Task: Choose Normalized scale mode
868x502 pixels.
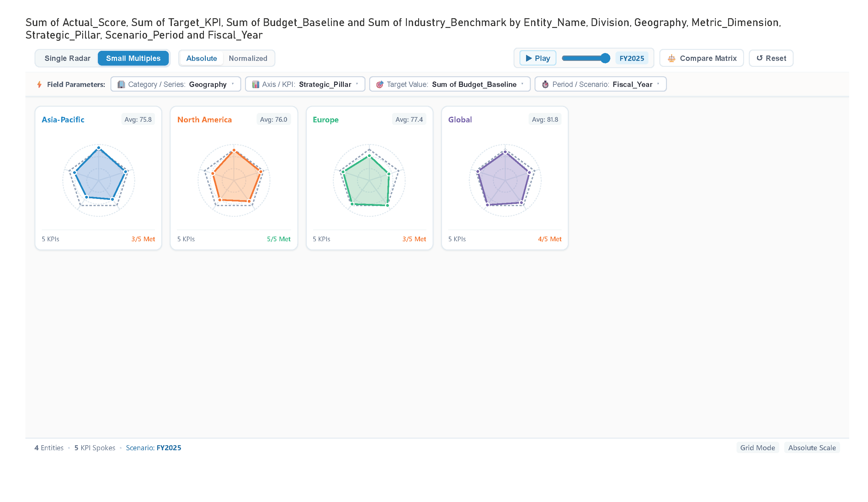Action: pyautogui.click(x=248, y=58)
